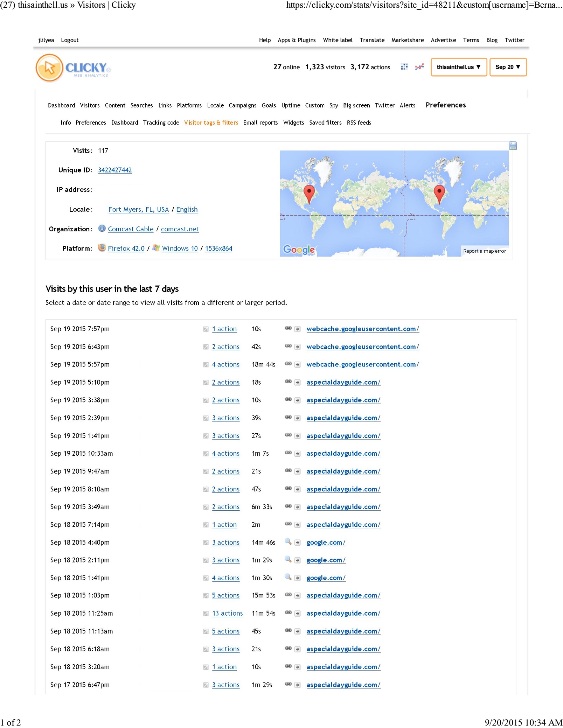The height and width of the screenshot is (728, 563).
Task: Open the Visitor tags & filters submenu item
Action: tap(211, 122)
